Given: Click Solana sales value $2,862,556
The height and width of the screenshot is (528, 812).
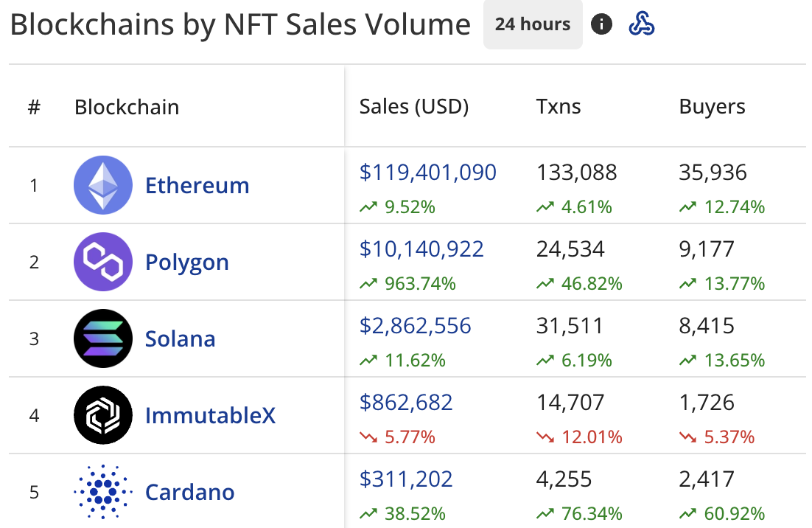Looking at the screenshot, I should click(416, 325).
